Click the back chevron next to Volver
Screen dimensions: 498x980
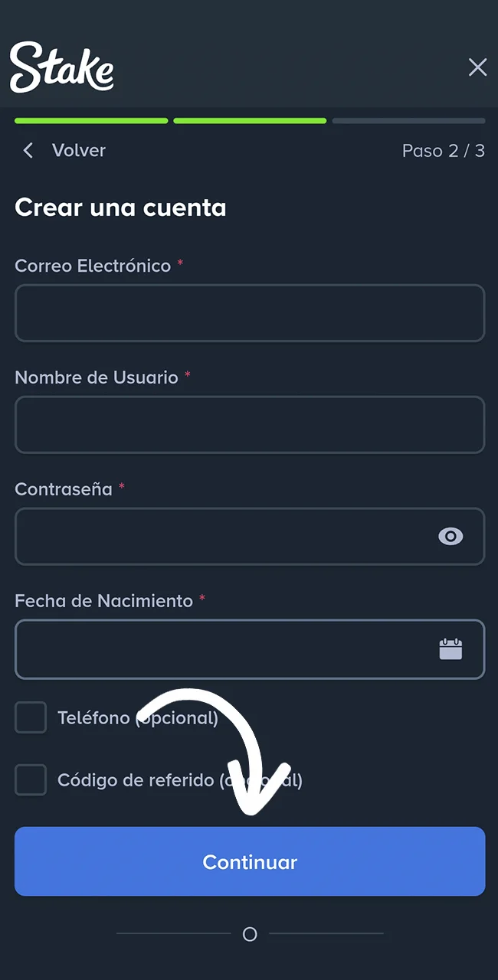pyautogui.click(x=28, y=150)
